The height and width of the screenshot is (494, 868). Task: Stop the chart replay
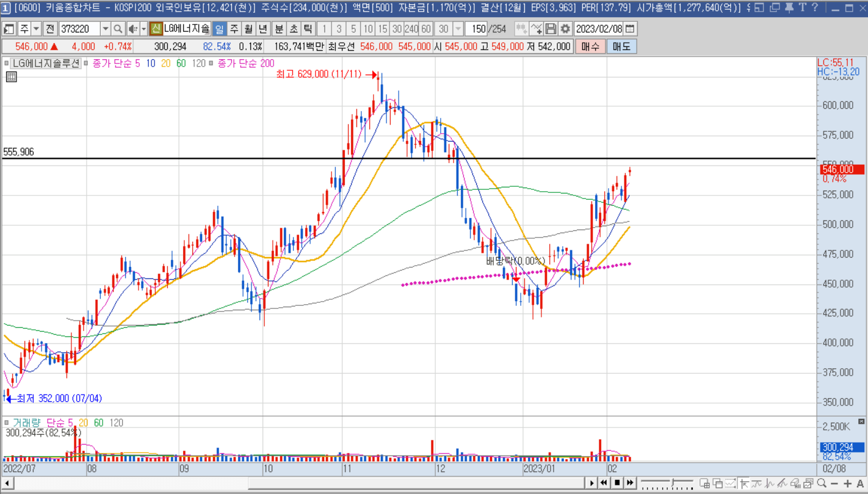(617, 483)
